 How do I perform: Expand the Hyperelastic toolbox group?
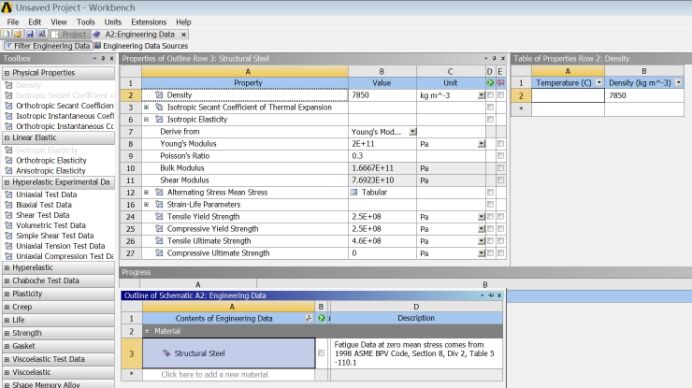coord(7,268)
